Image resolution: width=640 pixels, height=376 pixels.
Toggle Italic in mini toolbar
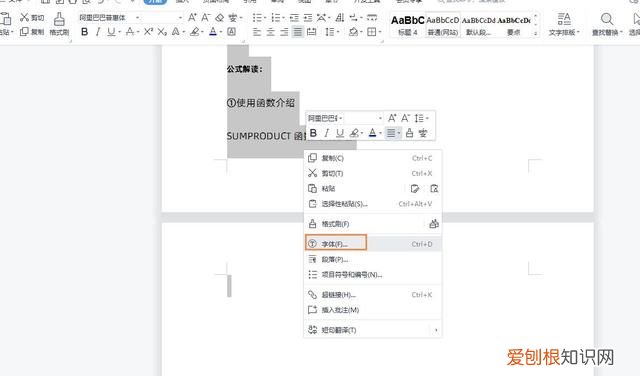(x=327, y=133)
